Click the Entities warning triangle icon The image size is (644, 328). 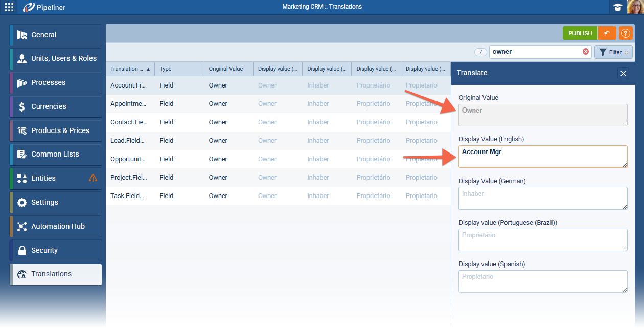pyautogui.click(x=93, y=178)
